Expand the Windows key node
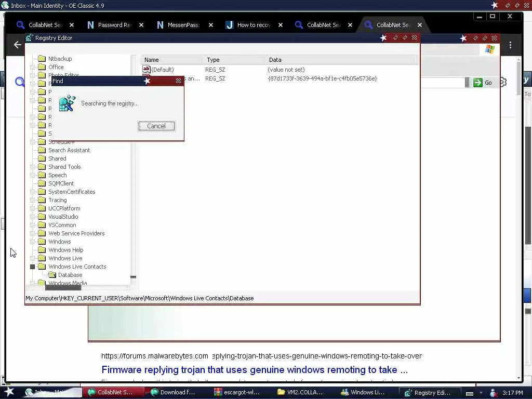The width and height of the screenshot is (532, 399). click(x=33, y=242)
